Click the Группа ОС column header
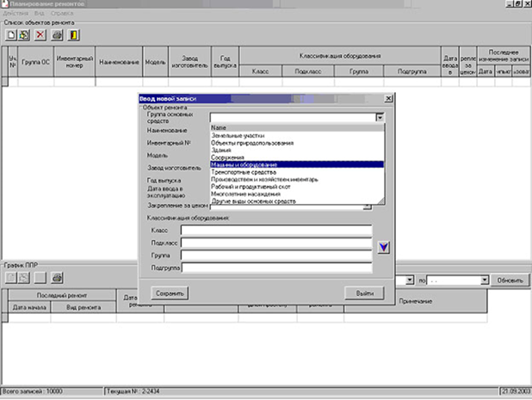532x400 pixels. (35, 62)
